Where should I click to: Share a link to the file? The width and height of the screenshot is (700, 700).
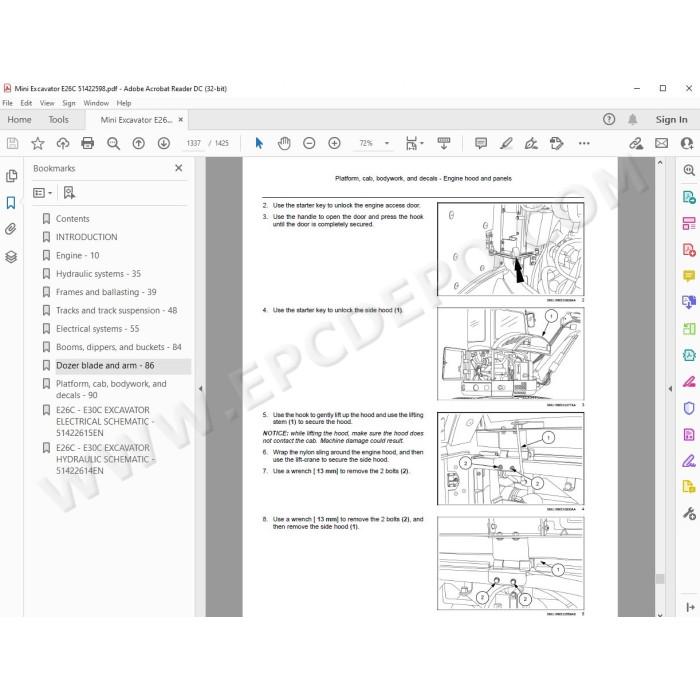(x=636, y=143)
